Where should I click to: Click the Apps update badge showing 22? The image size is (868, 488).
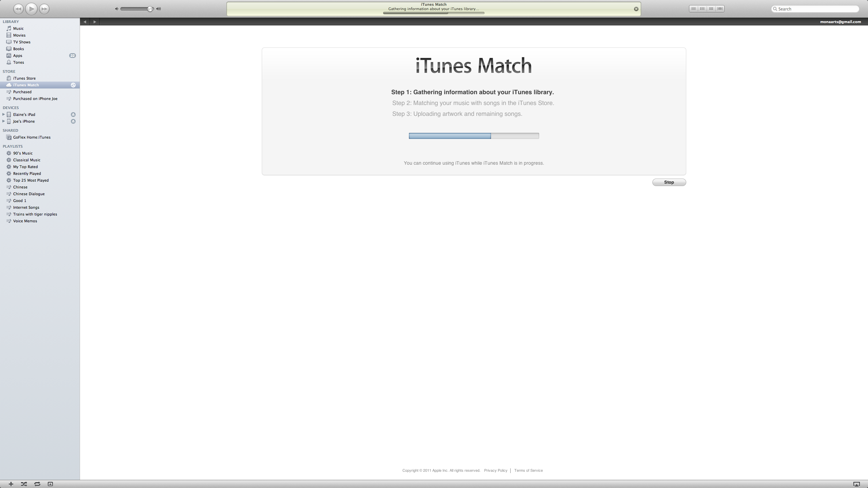pyautogui.click(x=73, y=56)
